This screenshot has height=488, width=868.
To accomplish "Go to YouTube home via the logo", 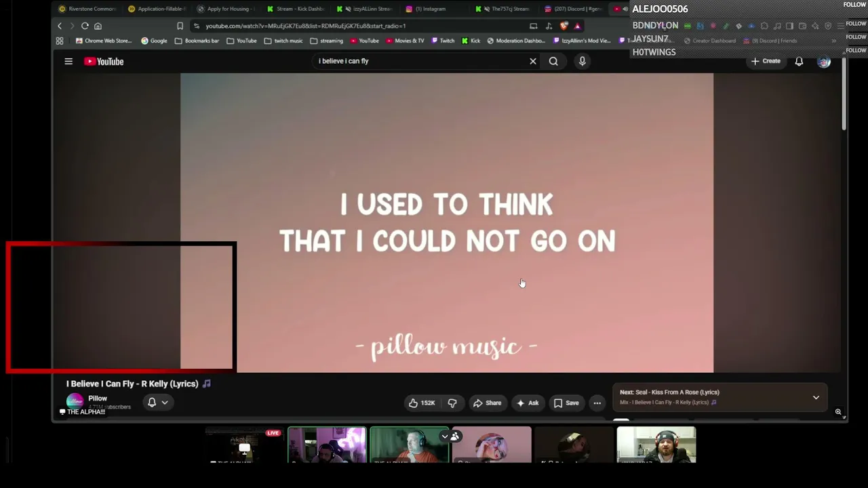I will [104, 62].
